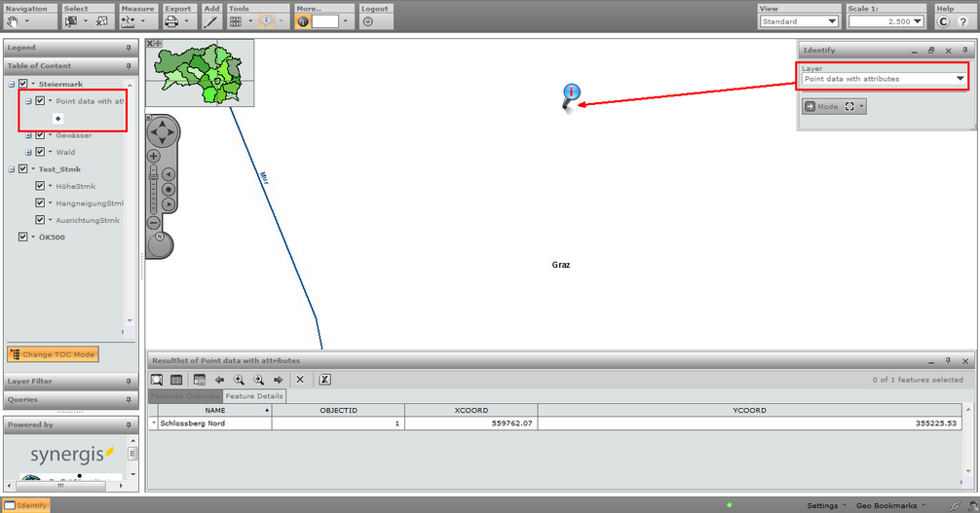Click the zoom to next feature magnifier
This screenshot has width=980, height=513.
pos(259,380)
